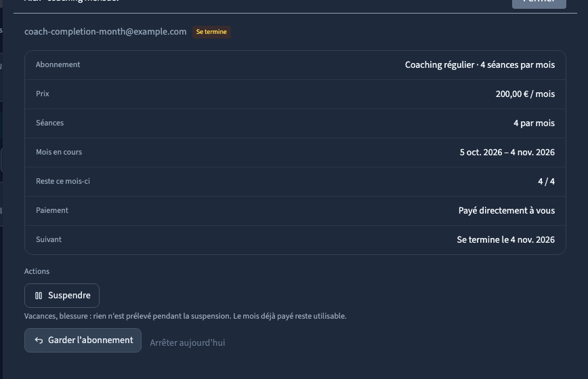Click Garder l'abonnement button

click(83, 340)
